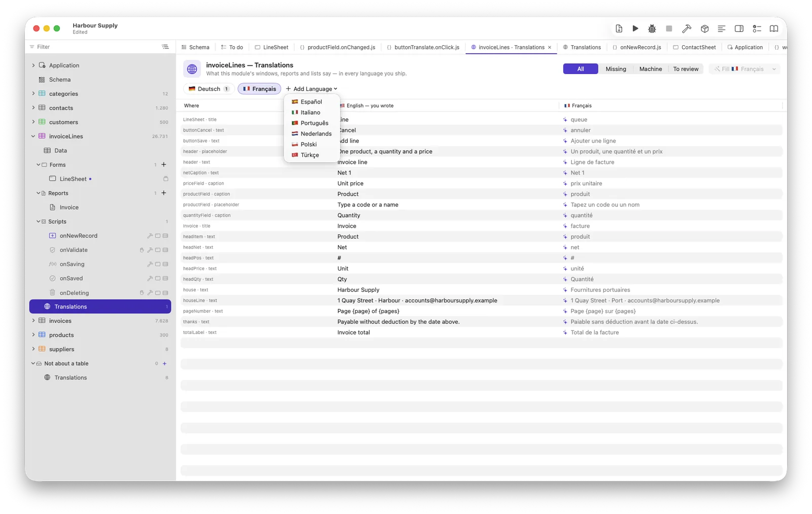Click hand icon on onDeleting row
This screenshot has height=514, width=812.
click(142, 293)
